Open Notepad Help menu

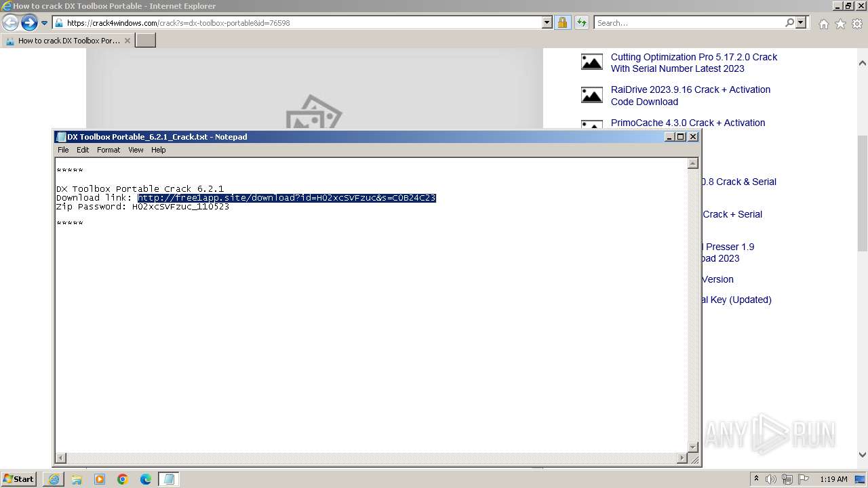pos(158,150)
